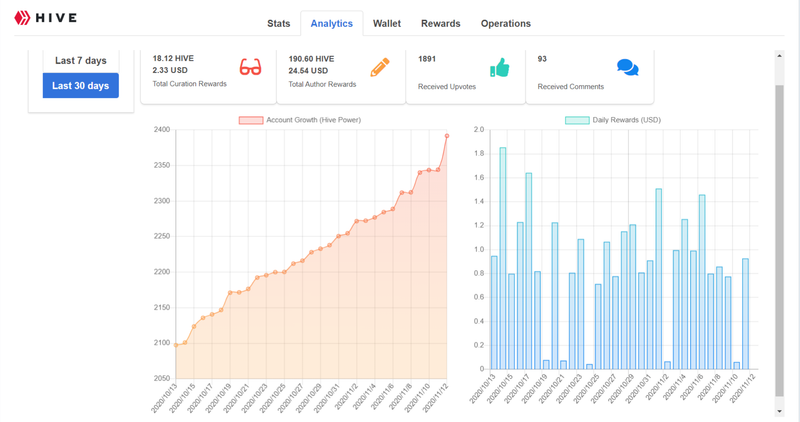Click the tallest Daily Rewards bar
The width and height of the screenshot is (800, 422).
point(503,259)
